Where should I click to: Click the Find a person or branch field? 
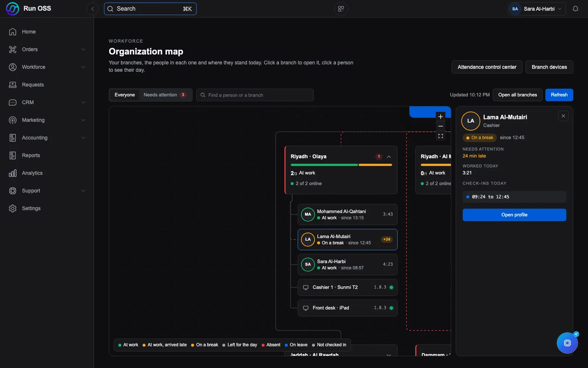click(255, 95)
